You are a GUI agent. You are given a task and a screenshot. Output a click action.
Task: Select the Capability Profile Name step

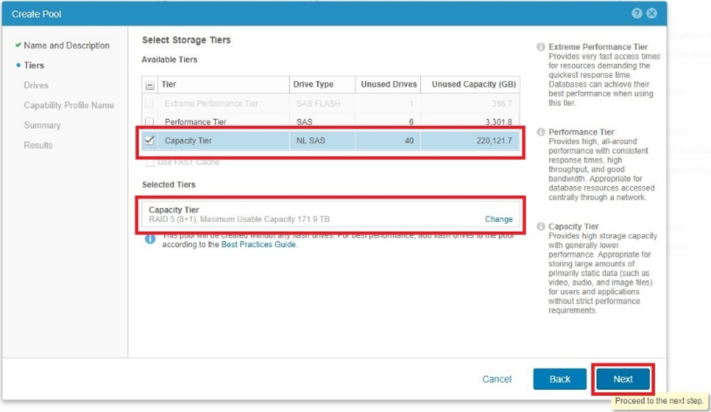69,105
